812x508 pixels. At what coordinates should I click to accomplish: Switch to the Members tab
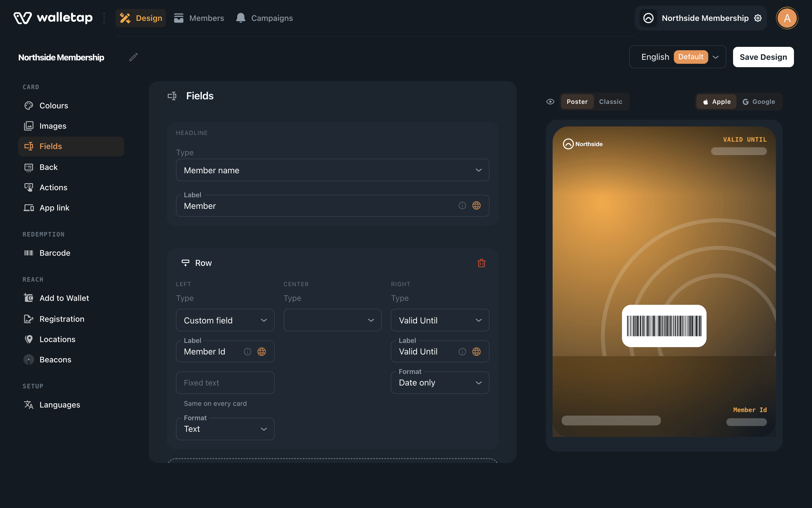coord(199,18)
